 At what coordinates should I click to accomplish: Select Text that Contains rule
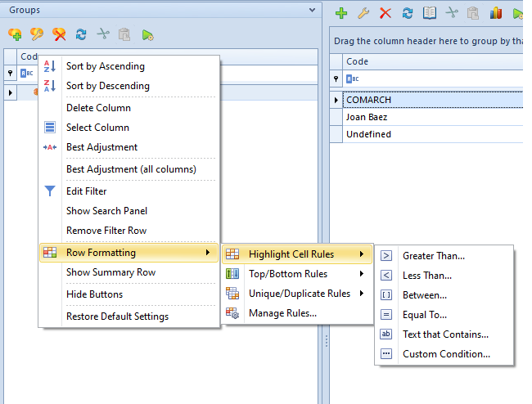pyautogui.click(x=444, y=334)
